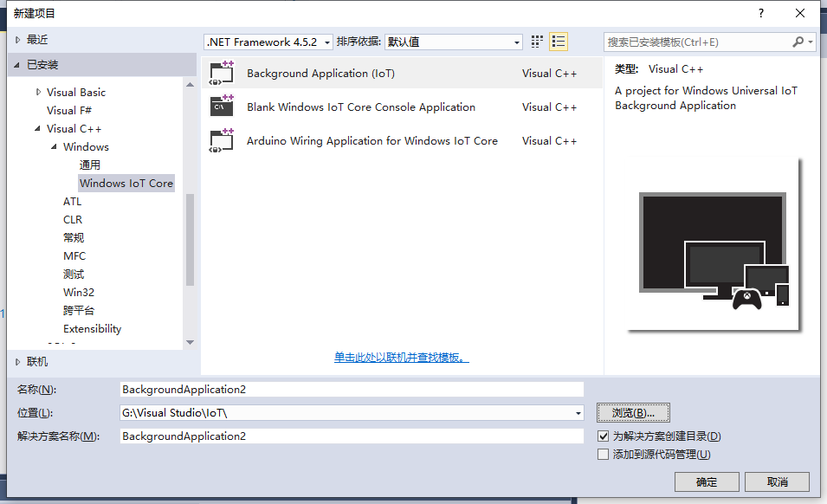The image size is (827, 504).
Task: Collapse the Visual C++ node
Action: (37, 128)
